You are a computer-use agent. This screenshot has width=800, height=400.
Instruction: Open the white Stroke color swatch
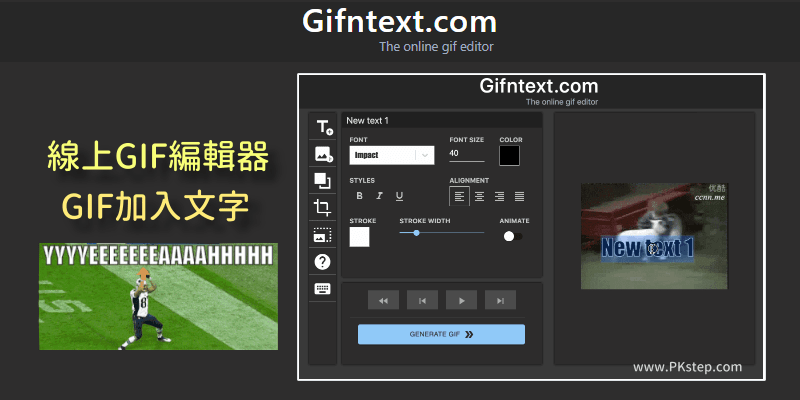[x=359, y=237]
